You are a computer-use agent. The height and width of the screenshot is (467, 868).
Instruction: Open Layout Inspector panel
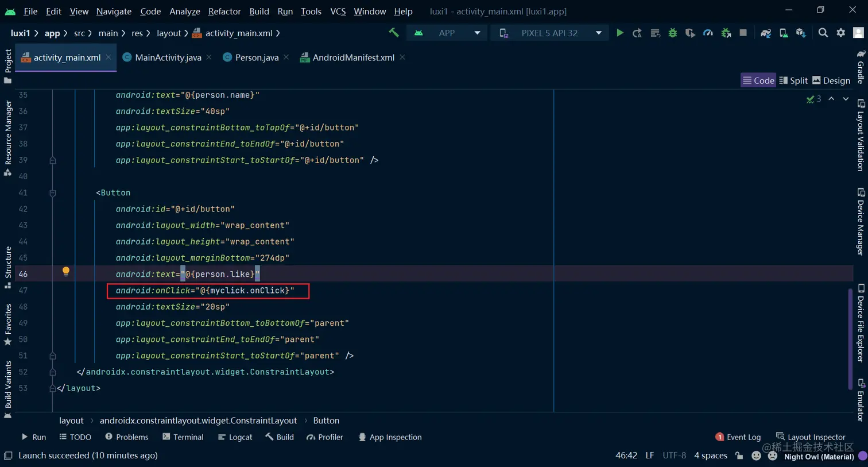pyautogui.click(x=811, y=437)
